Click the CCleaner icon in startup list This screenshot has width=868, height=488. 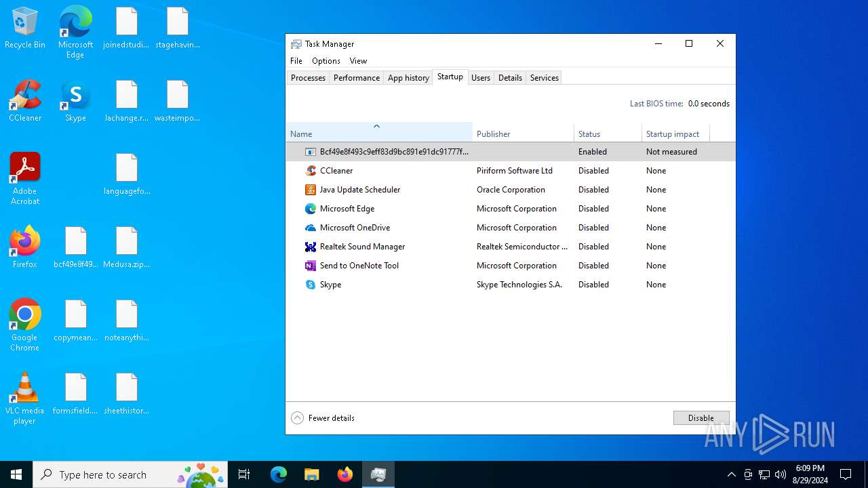[311, 171]
